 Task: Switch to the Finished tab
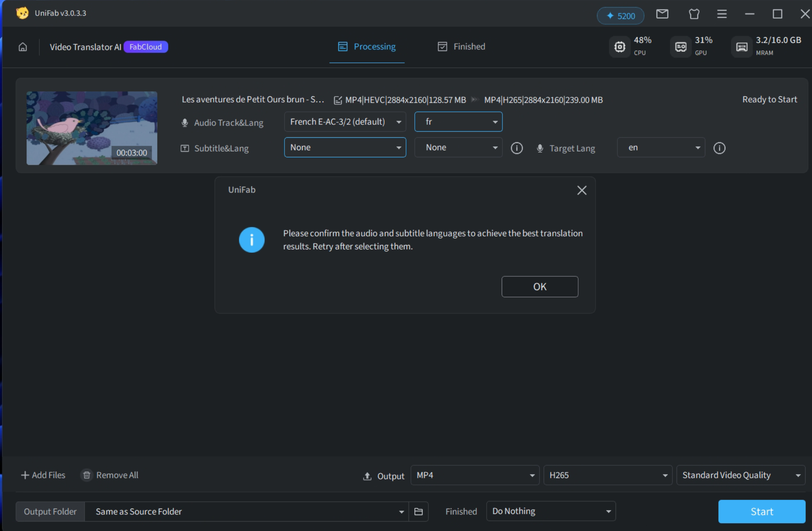461,47
